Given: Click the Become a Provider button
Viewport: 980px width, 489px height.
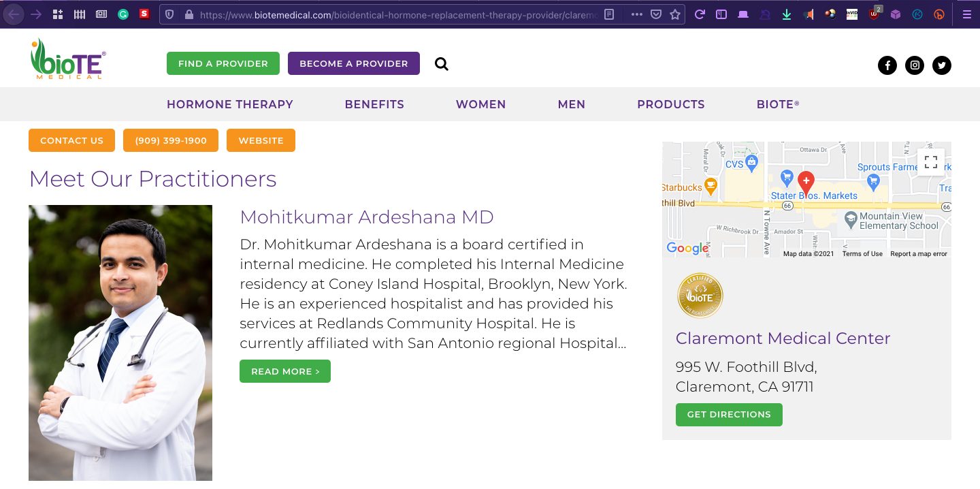Looking at the screenshot, I should point(354,63).
